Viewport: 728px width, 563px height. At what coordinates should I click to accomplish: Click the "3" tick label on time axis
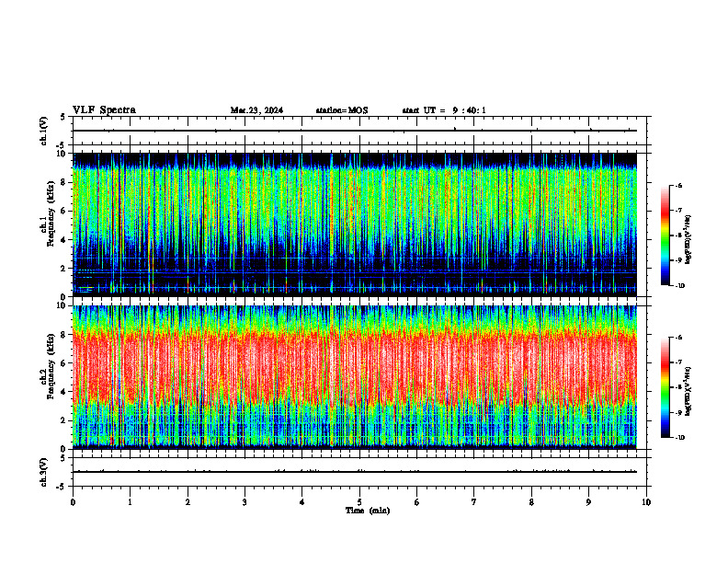click(x=245, y=502)
